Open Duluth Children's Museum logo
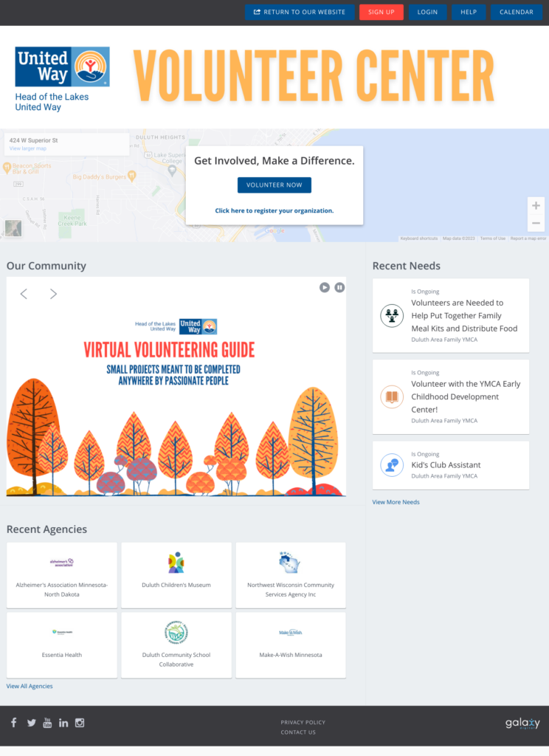 click(176, 562)
